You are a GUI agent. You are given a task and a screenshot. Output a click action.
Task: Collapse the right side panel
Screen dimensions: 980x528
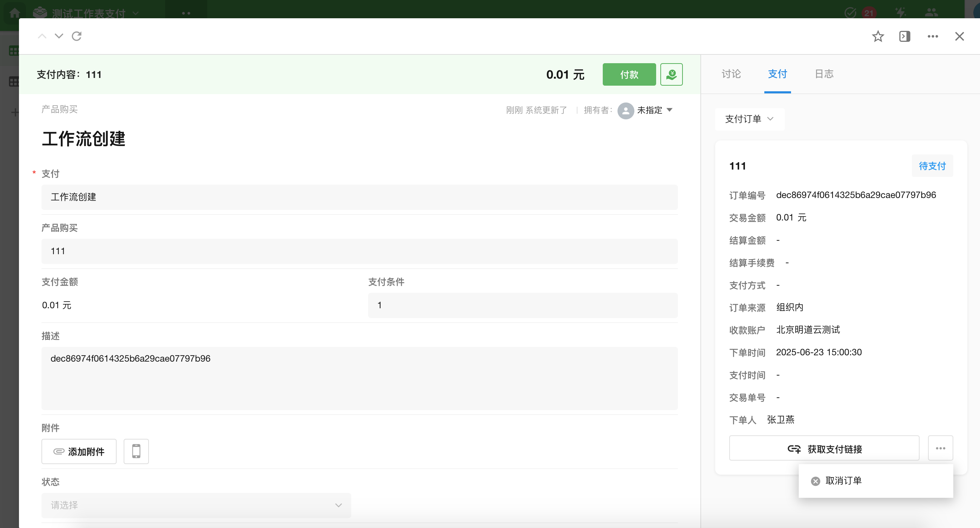coord(905,37)
